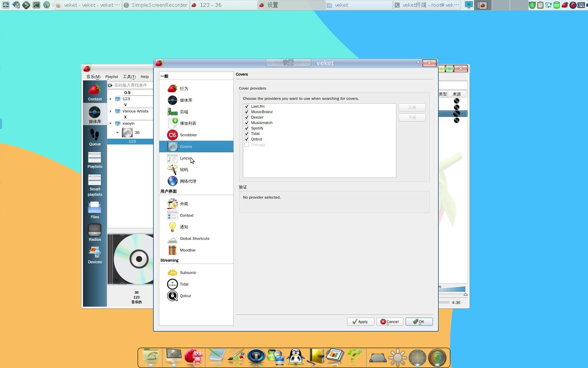Screen dimensions: 588x368
Task: Open the 后端 backend settings page
Action: click(196, 112)
